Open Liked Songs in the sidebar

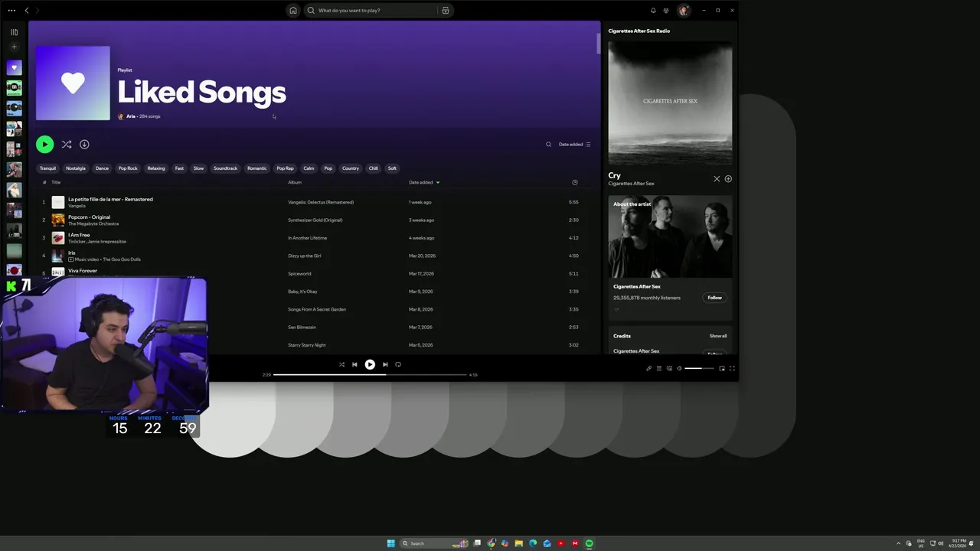[14, 67]
